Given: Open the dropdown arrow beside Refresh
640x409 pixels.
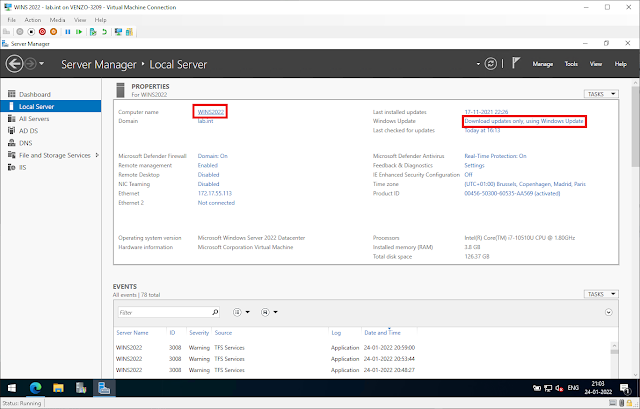Looking at the screenshot, I should click(478, 64).
